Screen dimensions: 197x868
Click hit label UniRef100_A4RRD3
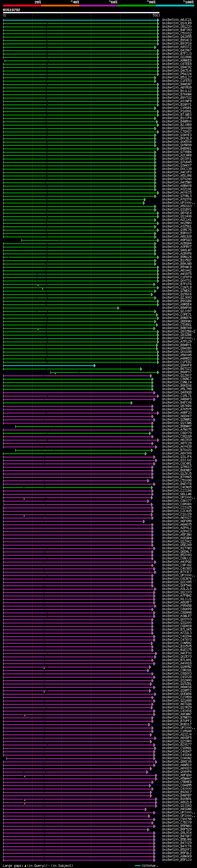click(x=177, y=359)
